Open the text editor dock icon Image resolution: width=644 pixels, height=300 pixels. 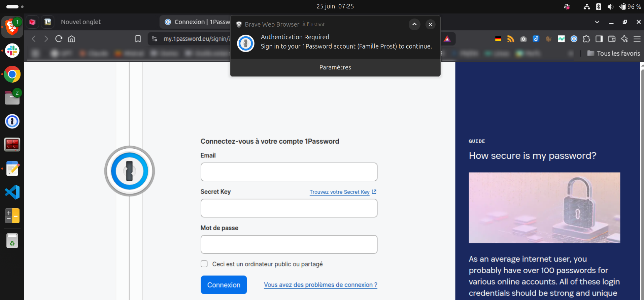pyautogui.click(x=12, y=169)
